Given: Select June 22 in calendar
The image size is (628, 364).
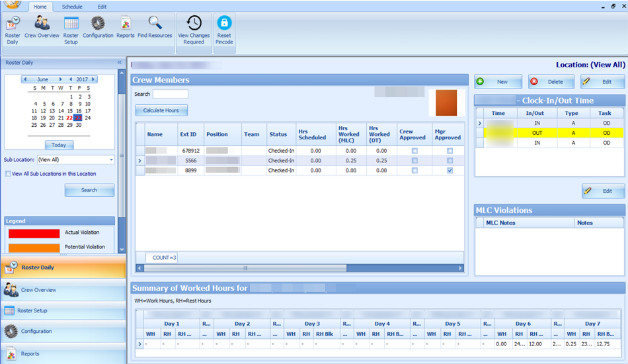Looking at the screenshot, I should [69, 118].
